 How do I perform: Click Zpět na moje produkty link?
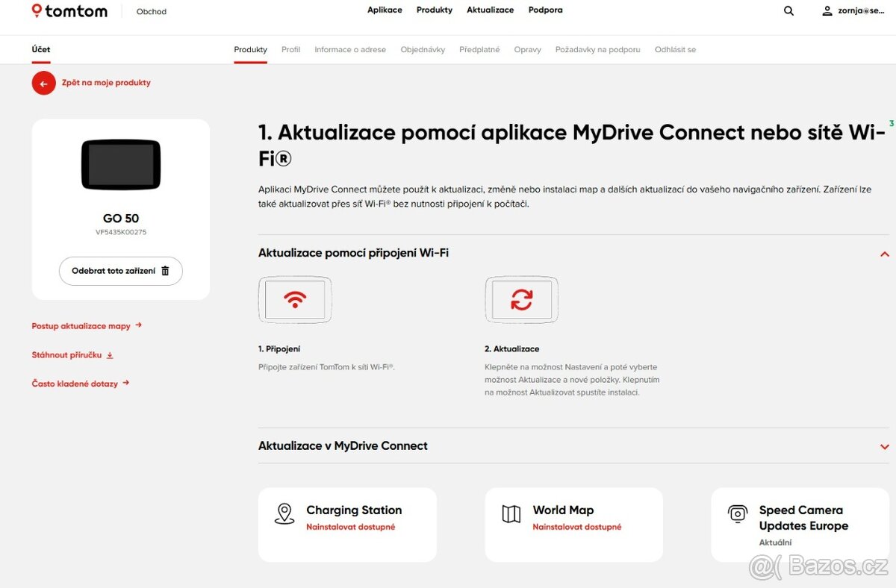tap(106, 83)
